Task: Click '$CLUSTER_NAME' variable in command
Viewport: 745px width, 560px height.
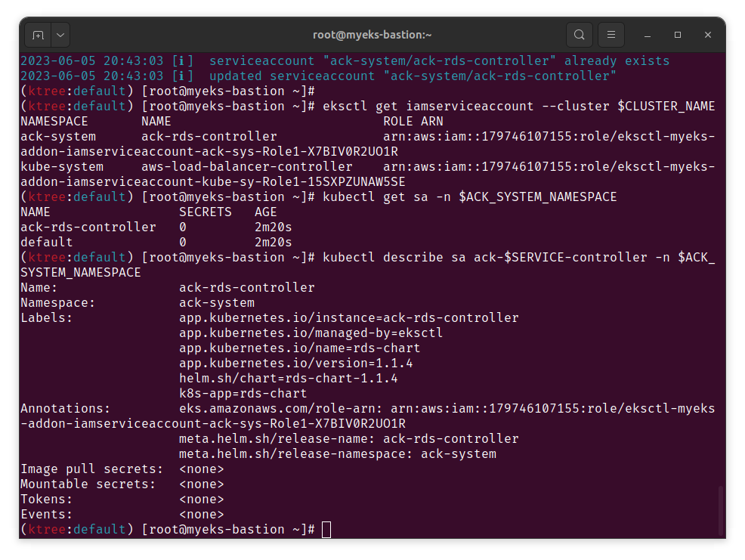Action: click(666, 106)
